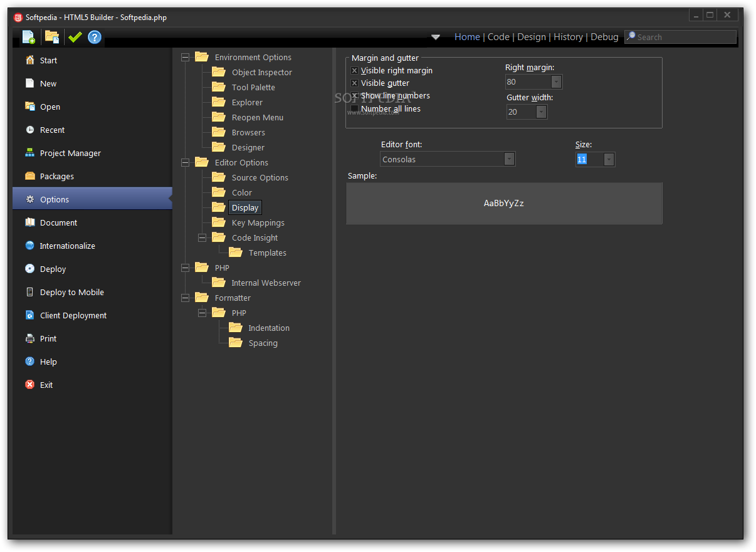Select Reopen Menu tree item
This screenshot has height=552, width=756.
point(258,117)
